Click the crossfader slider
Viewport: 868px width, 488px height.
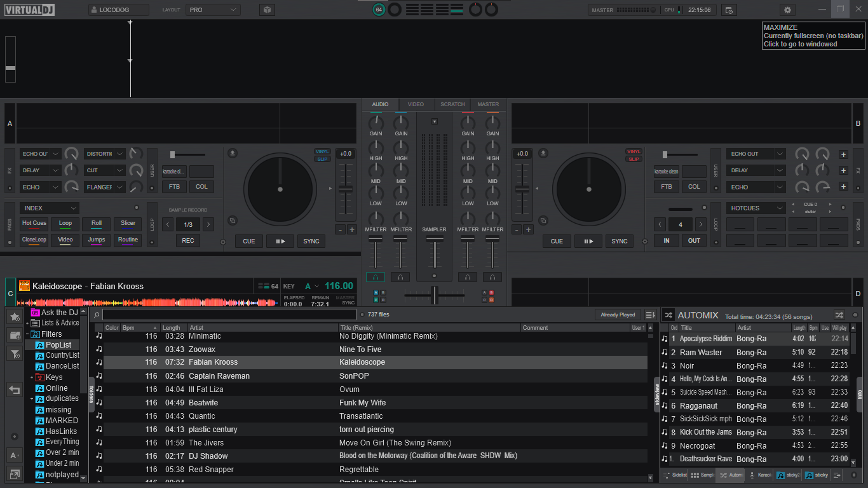pyautogui.click(x=435, y=295)
